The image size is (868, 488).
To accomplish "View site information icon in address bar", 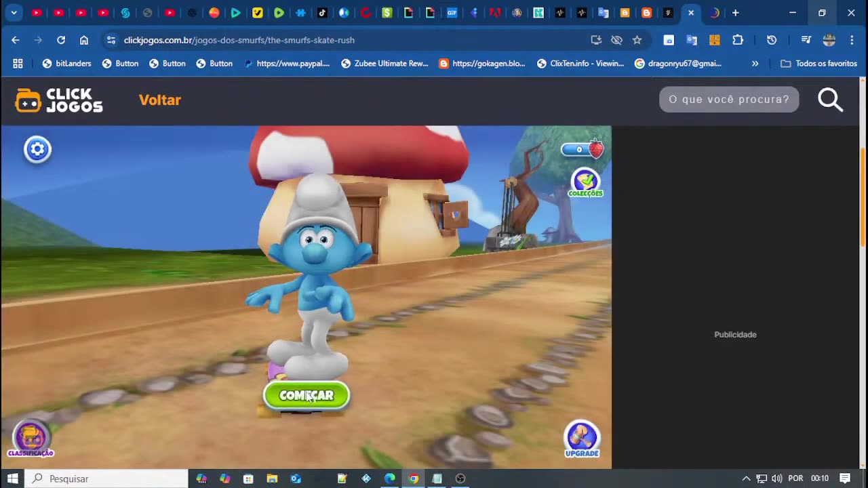I will click(111, 40).
